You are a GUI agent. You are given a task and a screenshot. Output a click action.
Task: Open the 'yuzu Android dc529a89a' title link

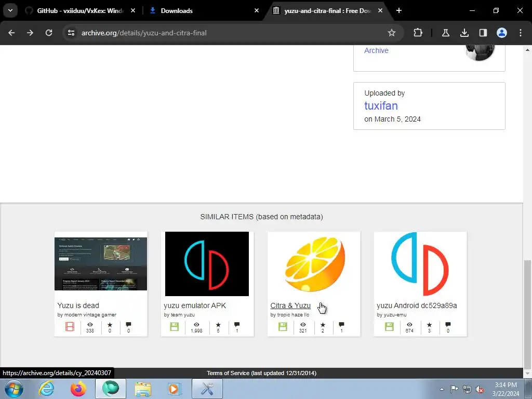pyautogui.click(x=417, y=305)
